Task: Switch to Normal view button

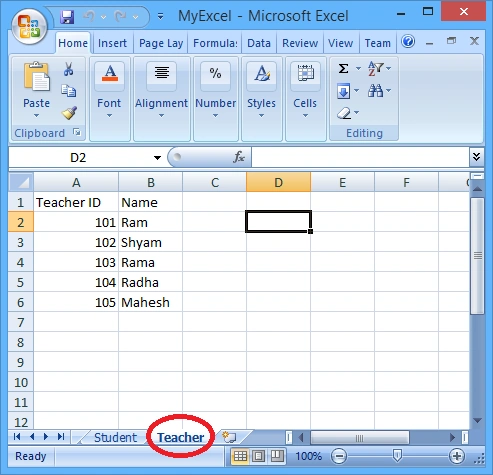Action: (x=240, y=456)
